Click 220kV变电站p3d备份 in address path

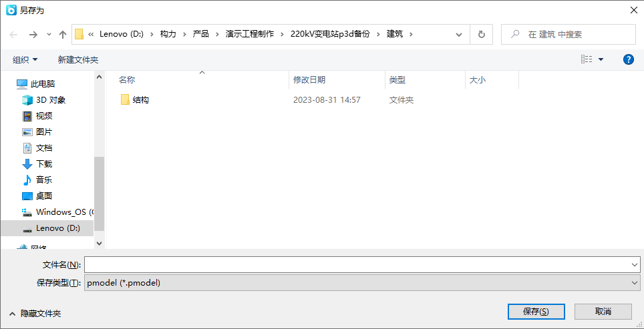[x=330, y=34]
